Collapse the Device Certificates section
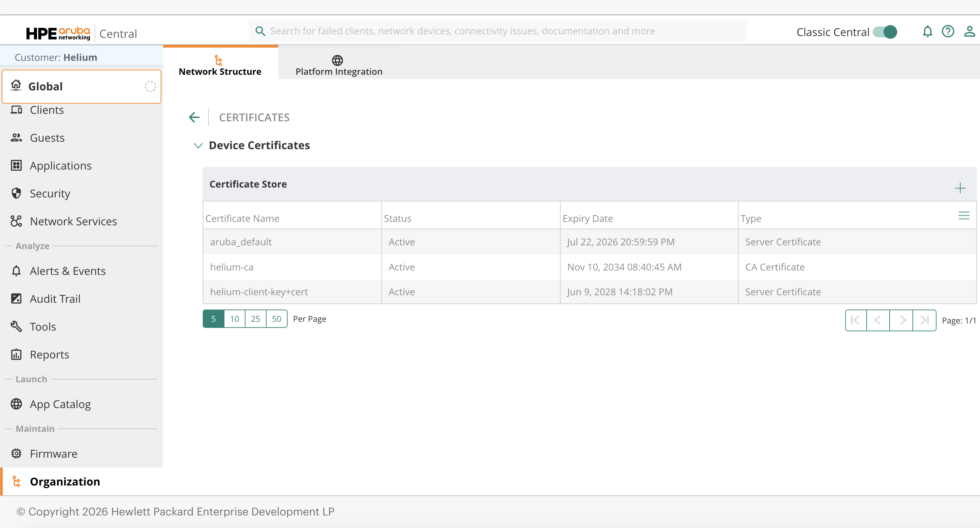 [198, 145]
